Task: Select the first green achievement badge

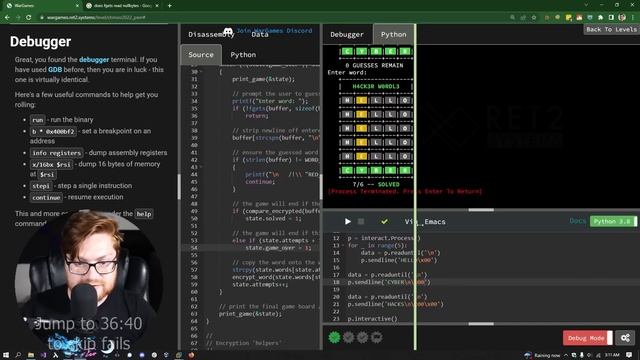Action: coord(334,337)
